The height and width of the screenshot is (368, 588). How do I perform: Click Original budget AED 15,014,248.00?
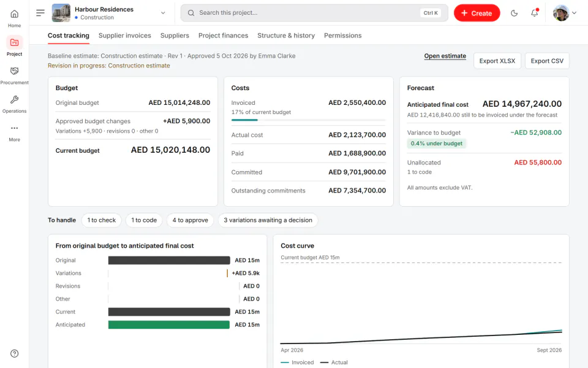[179, 102]
